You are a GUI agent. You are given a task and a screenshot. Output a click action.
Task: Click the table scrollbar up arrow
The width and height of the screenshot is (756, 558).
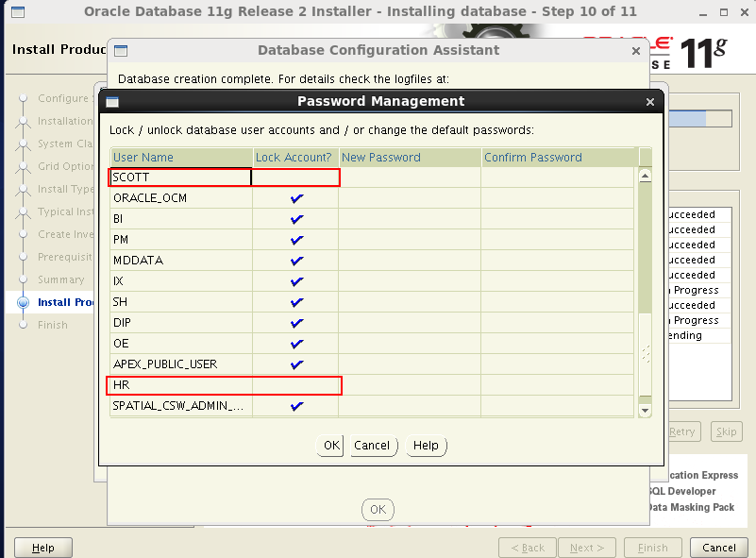pos(646,176)
